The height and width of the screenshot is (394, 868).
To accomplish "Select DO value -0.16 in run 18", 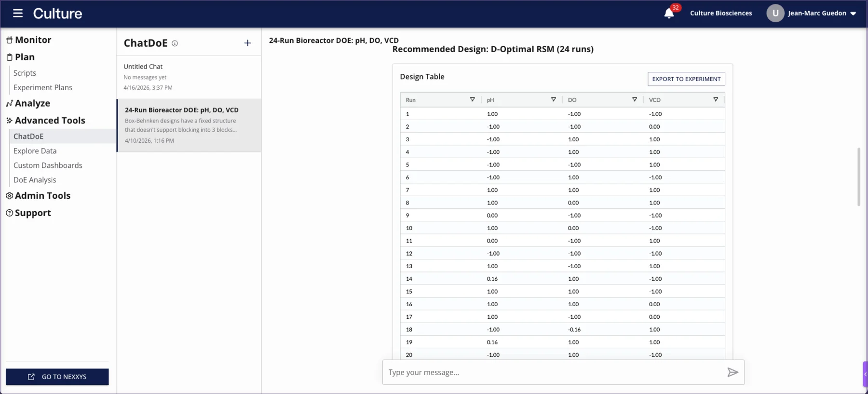I will coord(574,330).
